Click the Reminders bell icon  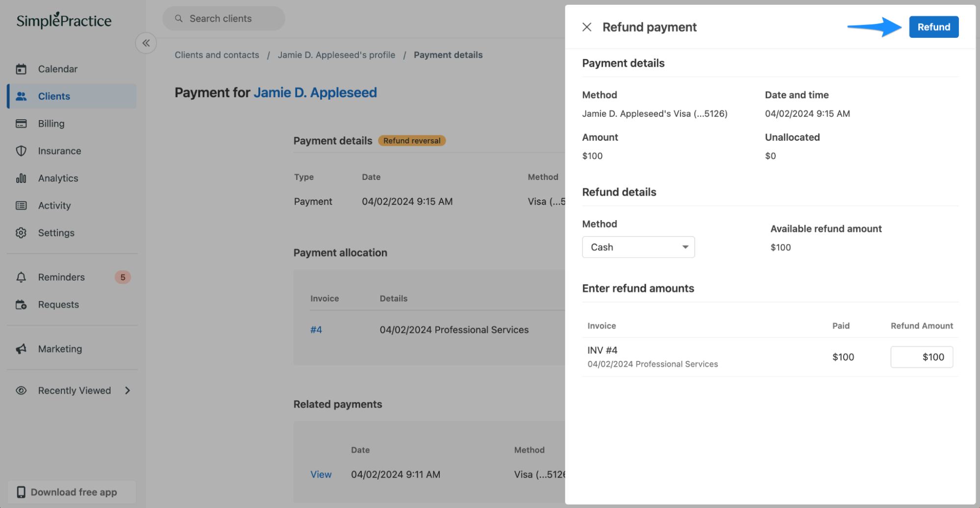tap(21, 278)
